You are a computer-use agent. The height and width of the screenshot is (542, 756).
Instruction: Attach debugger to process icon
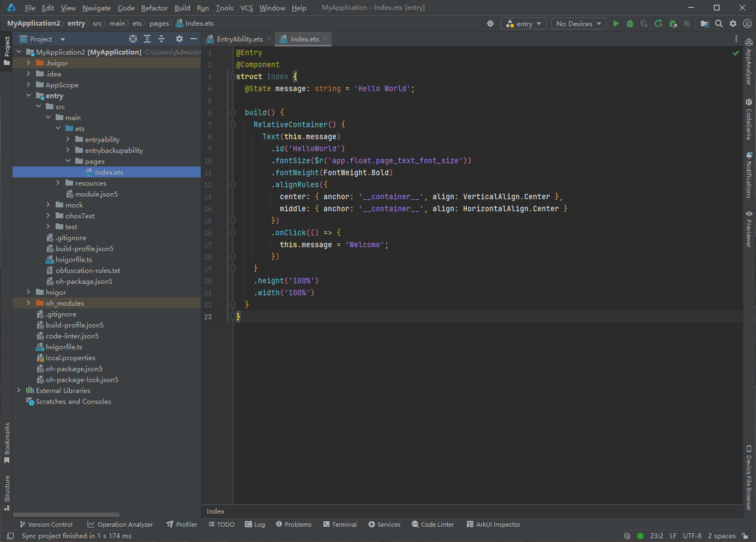coord(673,23)
